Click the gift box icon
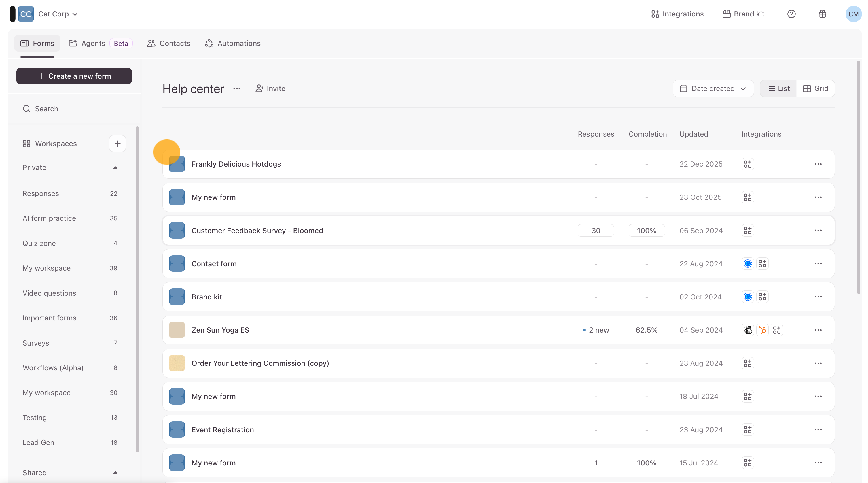This screenshot has width=868, height=483. [x=822, y=14]
